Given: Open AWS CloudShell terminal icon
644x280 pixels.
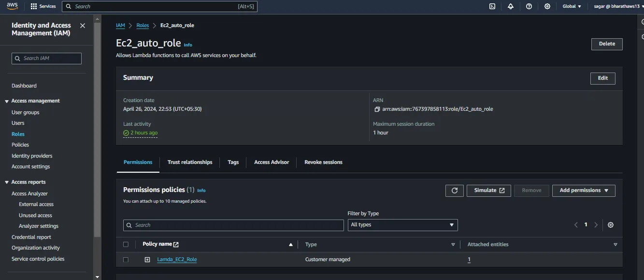Looking at the screenshot, I should pyautogui.click(x=492, y=6).
